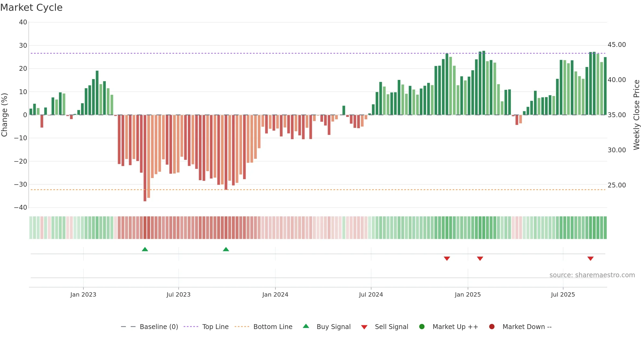644x362 pixels.
Task: Click the first buy signal triangle before Jul 2023
Action: (x=145, y=249)
